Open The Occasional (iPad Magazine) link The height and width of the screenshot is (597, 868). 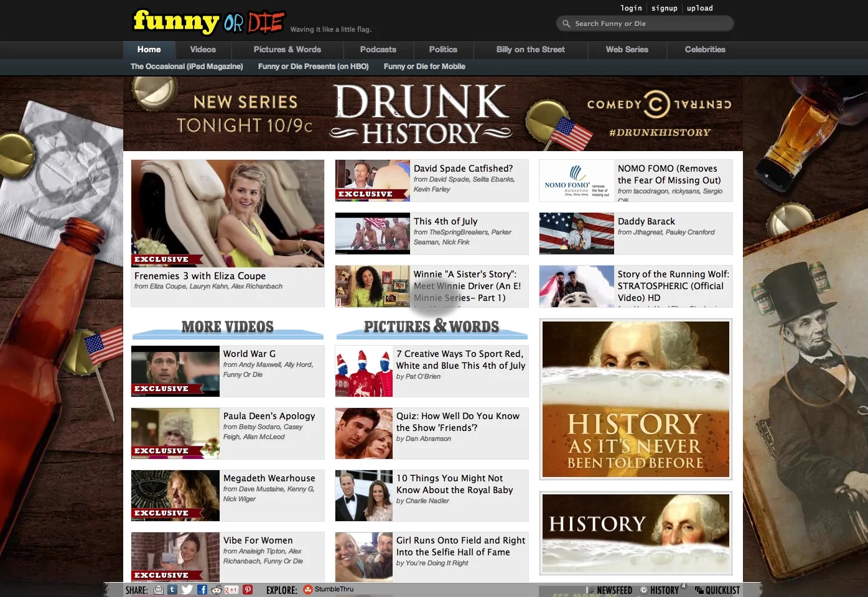(x=187, y=67)
